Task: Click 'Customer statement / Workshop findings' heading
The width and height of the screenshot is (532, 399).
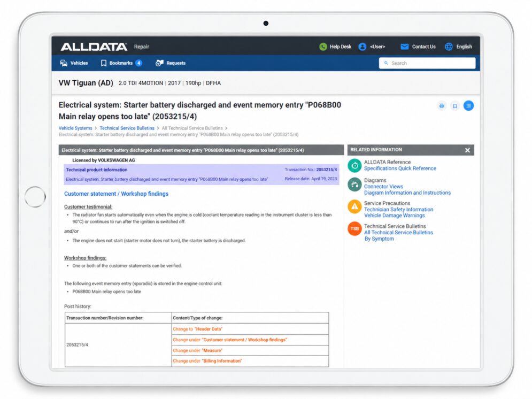Action: point(117,194)
